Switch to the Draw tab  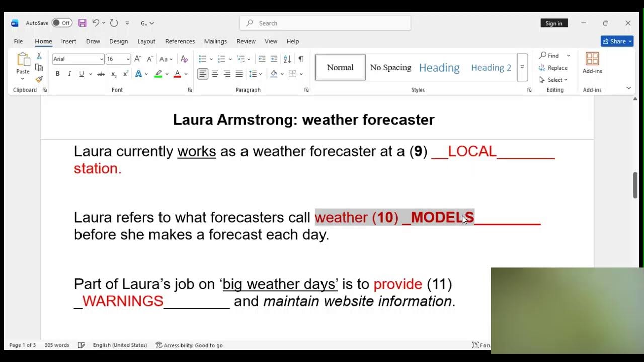click(x=93, y=41)
